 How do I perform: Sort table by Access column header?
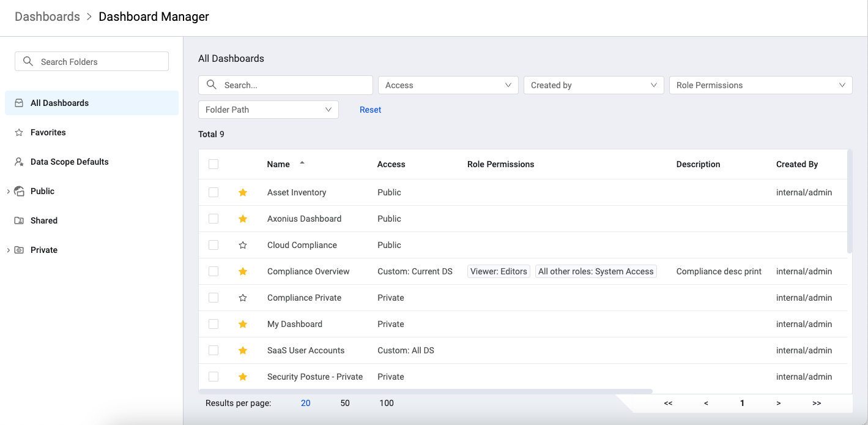[x=391, y=164]
